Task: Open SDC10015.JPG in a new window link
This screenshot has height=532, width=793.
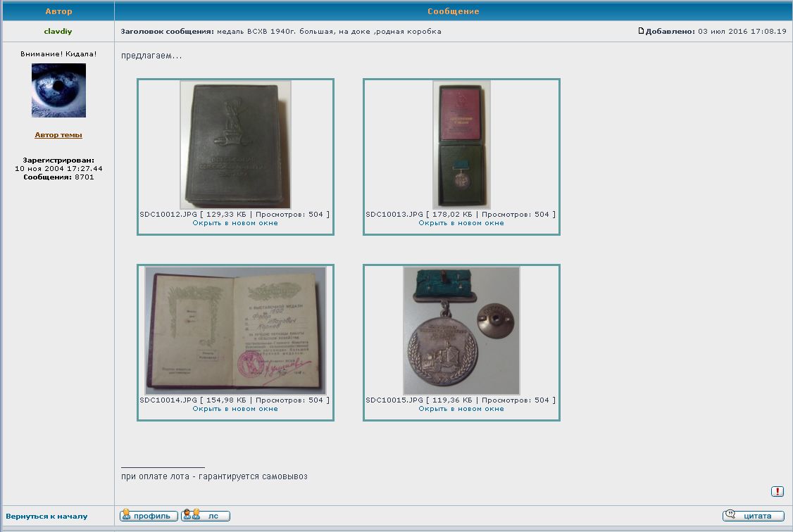Action: click(461, 409)
